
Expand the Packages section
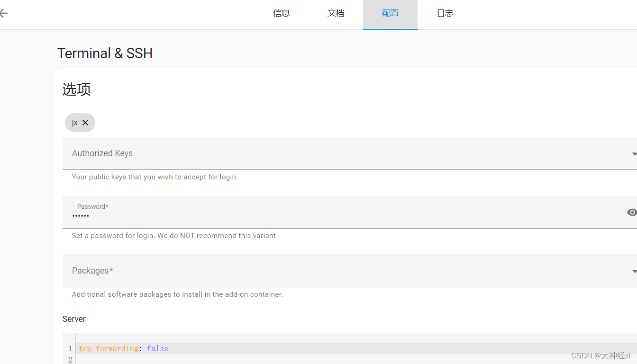coord(332,270)
